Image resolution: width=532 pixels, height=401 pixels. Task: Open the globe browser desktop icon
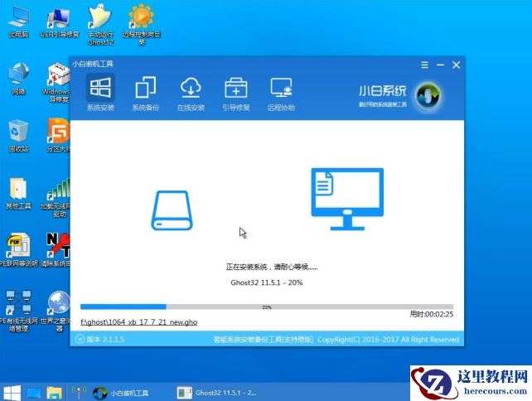pos(58,311)
